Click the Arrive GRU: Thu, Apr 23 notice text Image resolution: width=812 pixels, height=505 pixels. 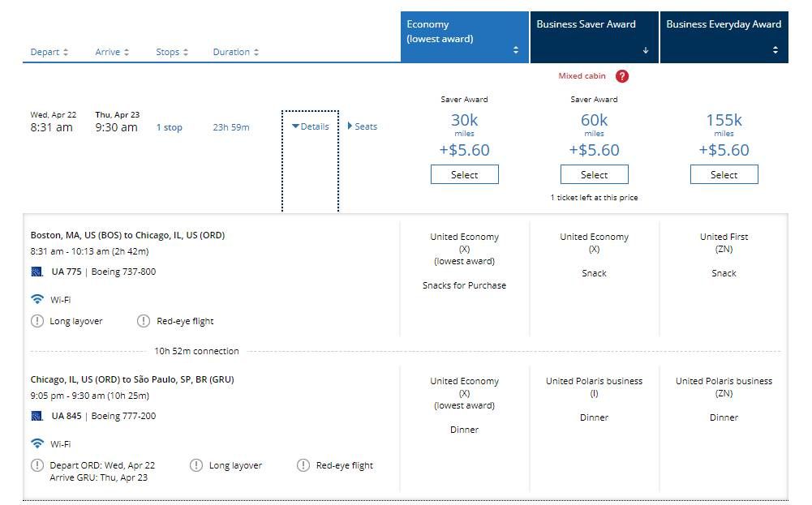(98, 477)
